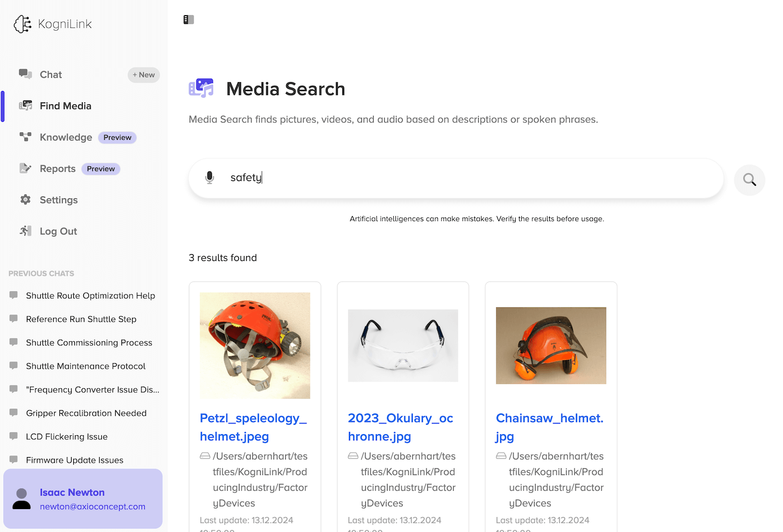Click the Isaac Newton profile name

tap(72, 492)
